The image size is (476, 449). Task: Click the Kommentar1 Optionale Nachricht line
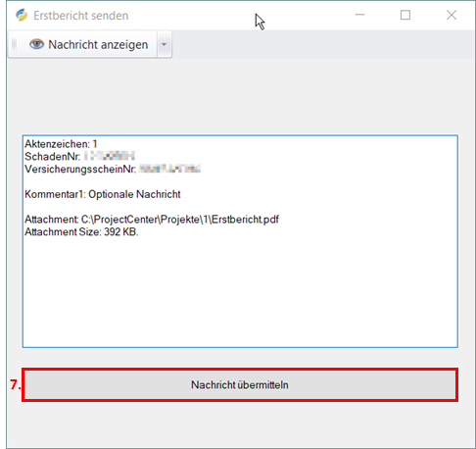pos(103,194)
